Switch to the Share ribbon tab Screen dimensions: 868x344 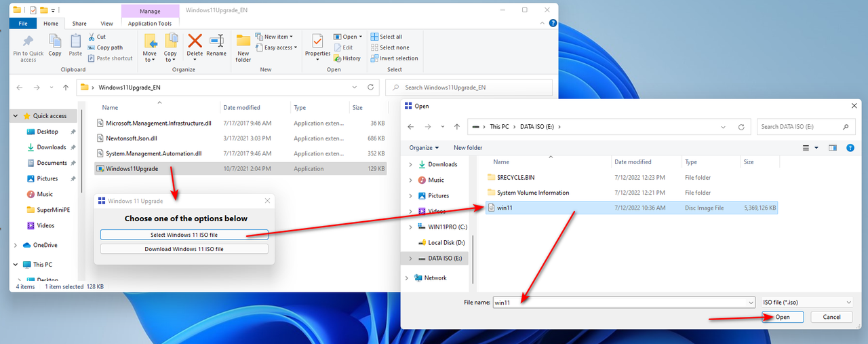[x=79, y=23]
